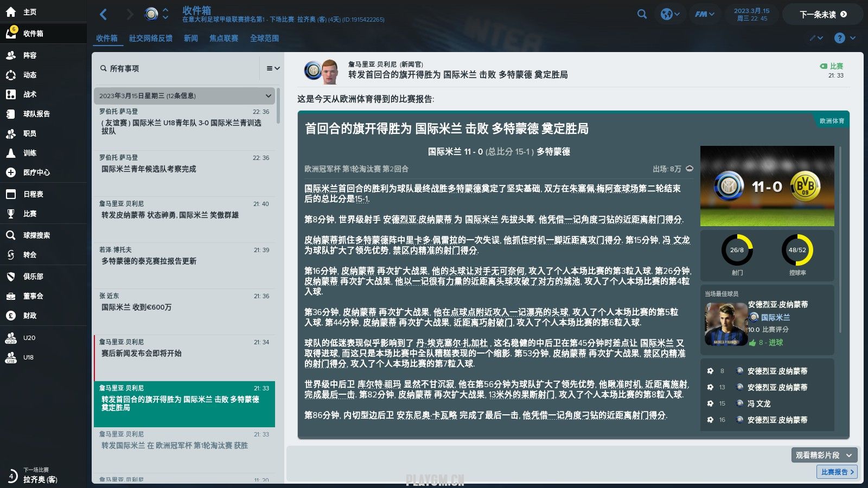The width and height of the screenshot is (868, 488).
Task: Open message 国际米兰青年候选队考察完成
Action: [184, 173]
